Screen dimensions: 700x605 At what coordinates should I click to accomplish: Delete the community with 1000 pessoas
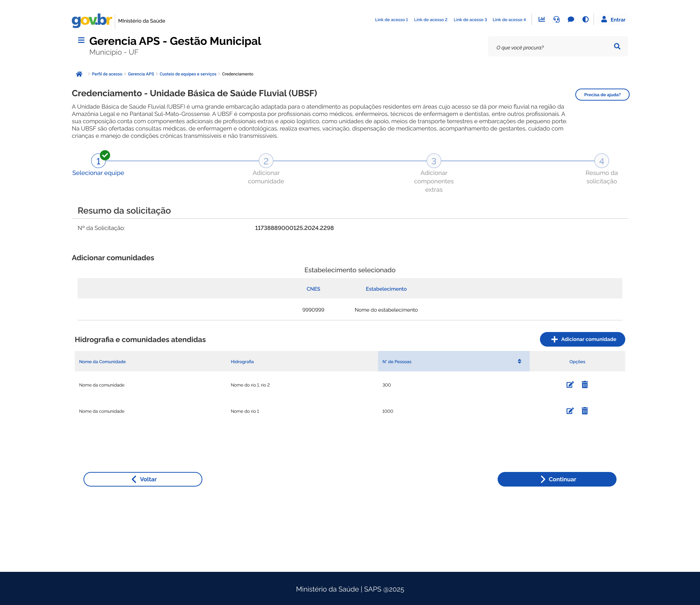[585, 411]
